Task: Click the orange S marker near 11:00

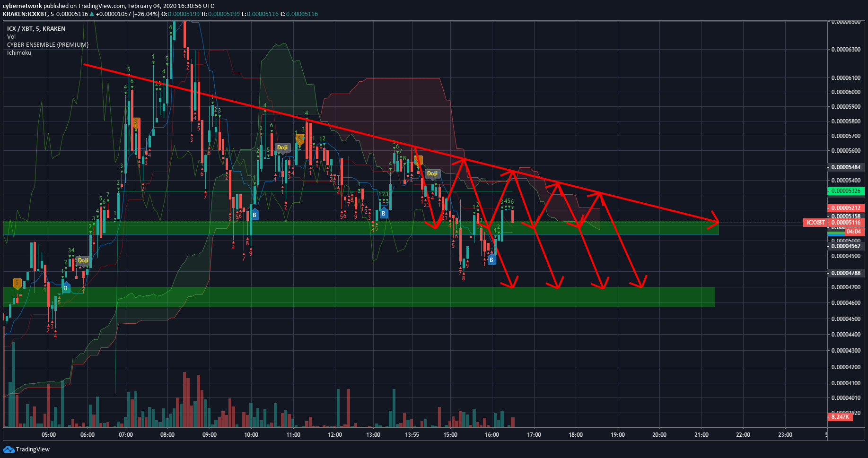Action: click(x=299, y=139)
